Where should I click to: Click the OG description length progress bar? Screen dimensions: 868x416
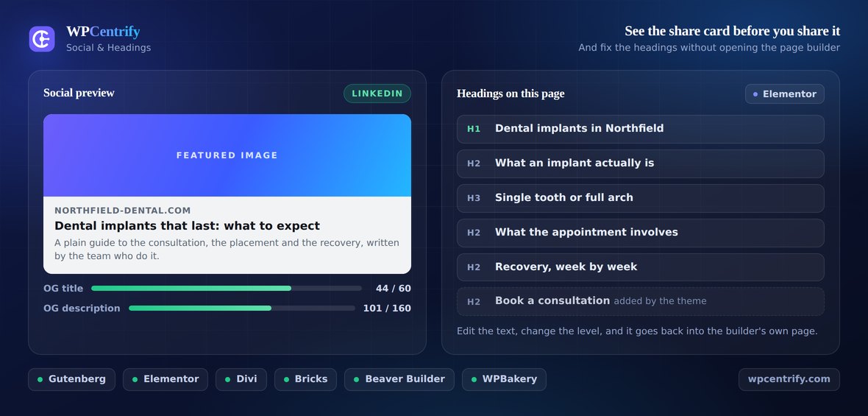click(x=242, y=309)
